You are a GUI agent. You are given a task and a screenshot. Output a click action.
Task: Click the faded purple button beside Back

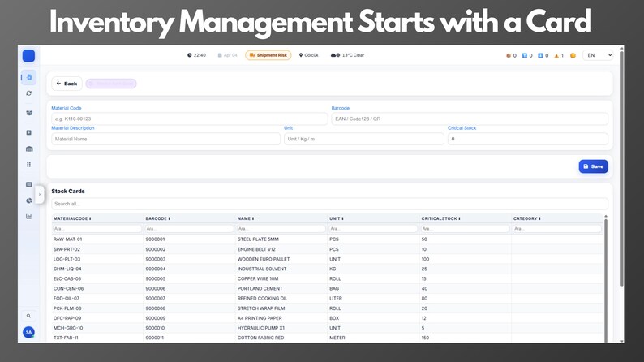point(111,84)
